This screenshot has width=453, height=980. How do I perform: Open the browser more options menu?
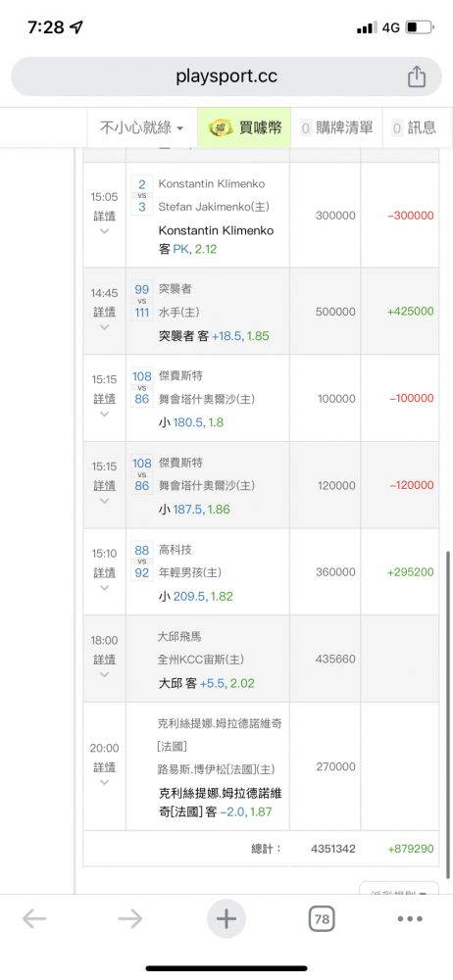[411, 919]
